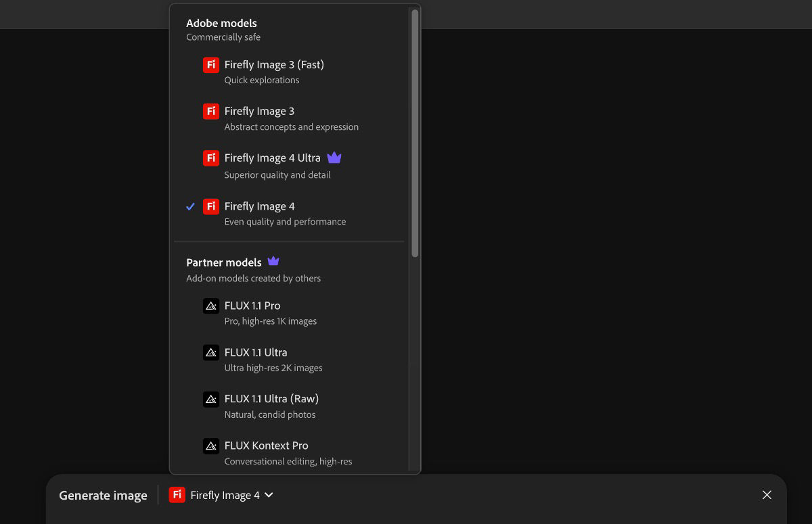The height and width of the screenshot is (524, 812).
Task: Click the model list scrollbar
Action: tap(415, 133)
